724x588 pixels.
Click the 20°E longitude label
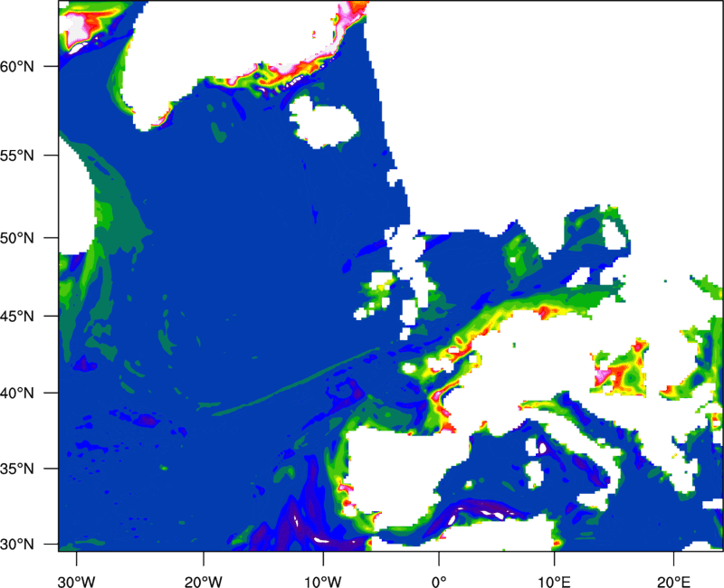673,582
